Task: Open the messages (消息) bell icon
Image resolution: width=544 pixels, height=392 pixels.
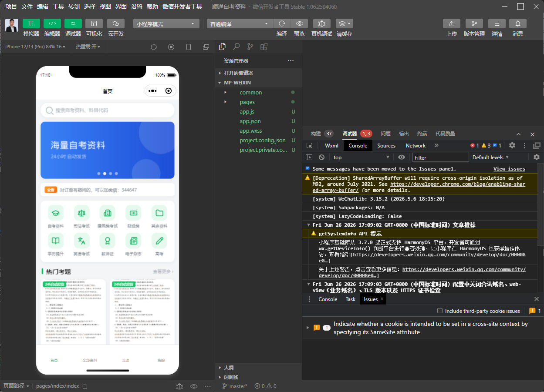Action: coord(518,23)
